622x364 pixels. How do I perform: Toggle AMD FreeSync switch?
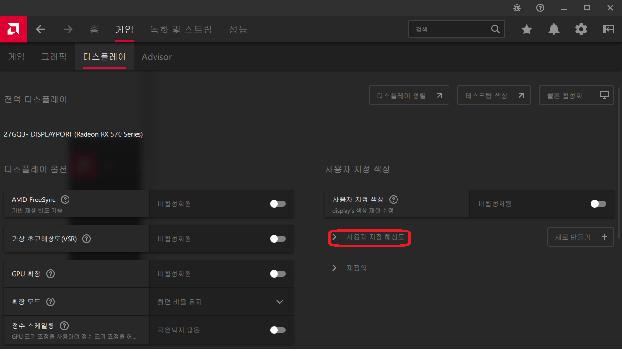(x=277, y=204)
